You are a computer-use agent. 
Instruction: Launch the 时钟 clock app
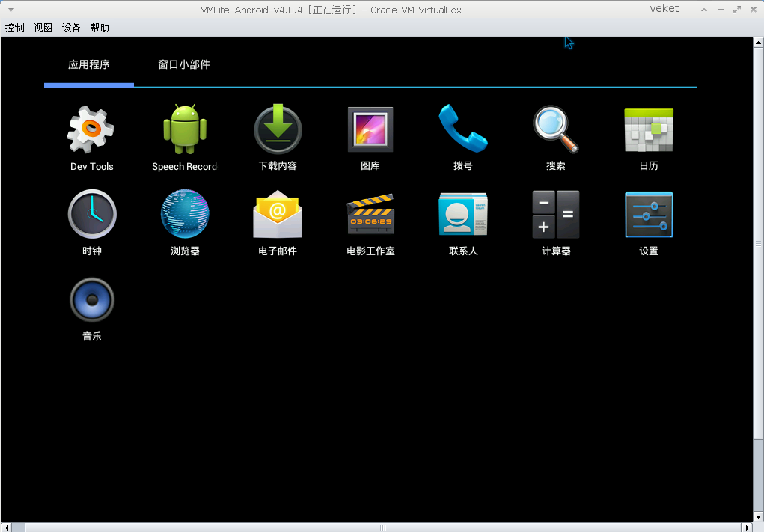pyautogui.click(x=91, y=223)
